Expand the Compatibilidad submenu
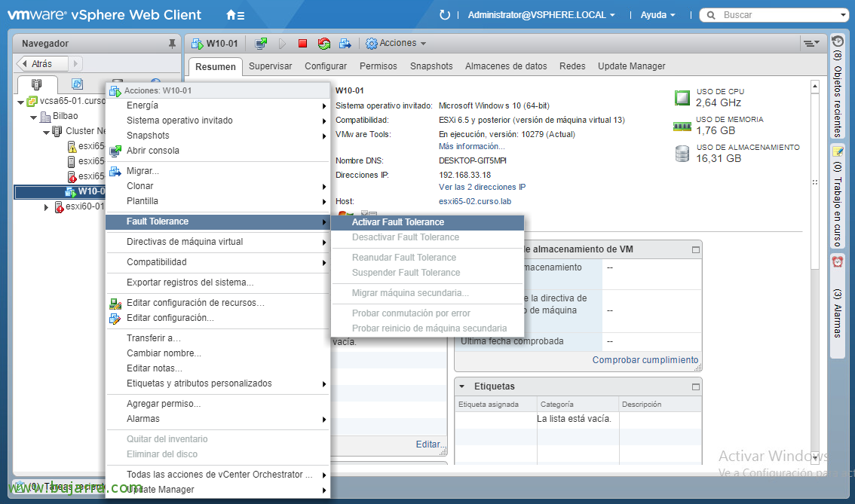This screenshot has width=855, height=504. click(218, 263)
